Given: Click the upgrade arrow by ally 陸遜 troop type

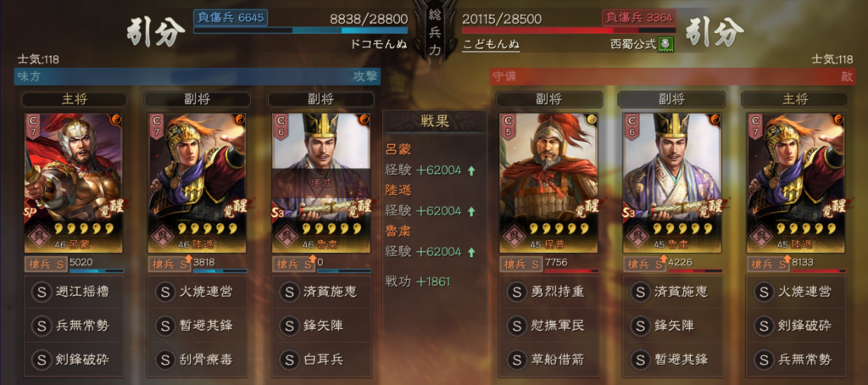Looking at the screenshot, I should [x=189, y=259].
